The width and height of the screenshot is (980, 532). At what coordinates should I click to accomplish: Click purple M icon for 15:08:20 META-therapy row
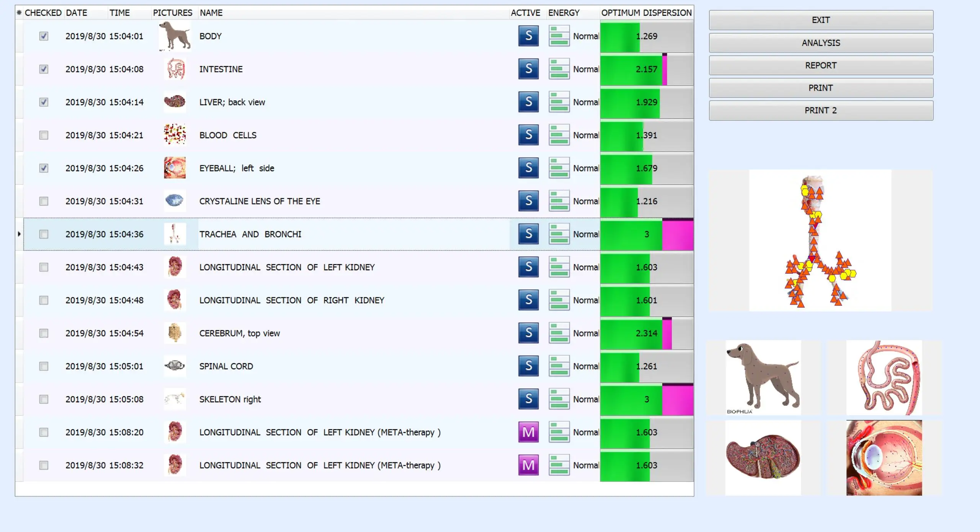pyautogui.click(x=528, y=432)
